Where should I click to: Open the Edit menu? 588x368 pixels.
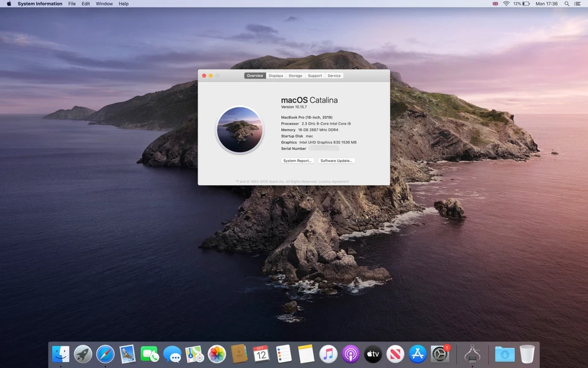[86, 4]
